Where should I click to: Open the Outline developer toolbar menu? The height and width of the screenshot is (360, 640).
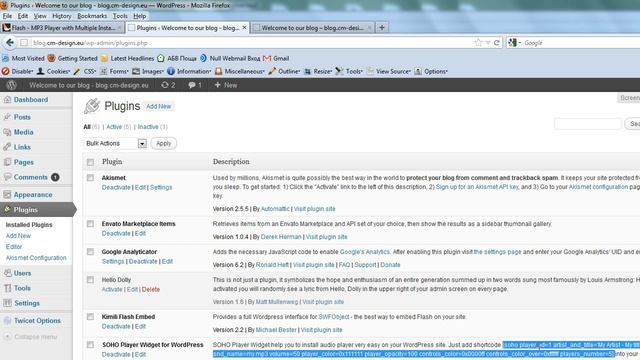pos(284,71)
